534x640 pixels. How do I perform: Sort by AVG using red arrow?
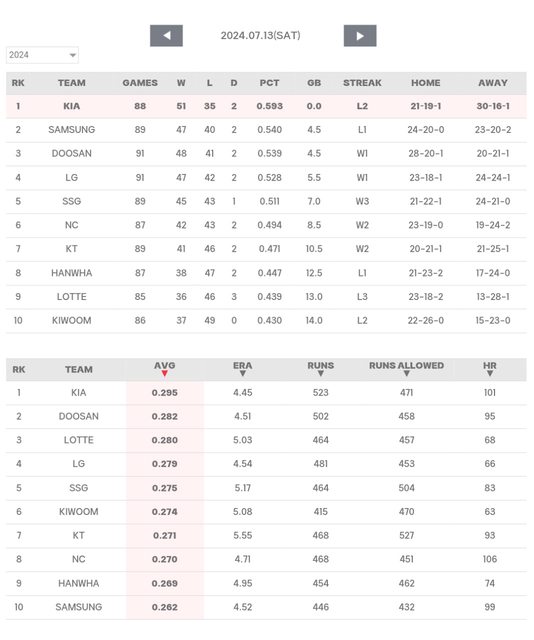point(165,373)
